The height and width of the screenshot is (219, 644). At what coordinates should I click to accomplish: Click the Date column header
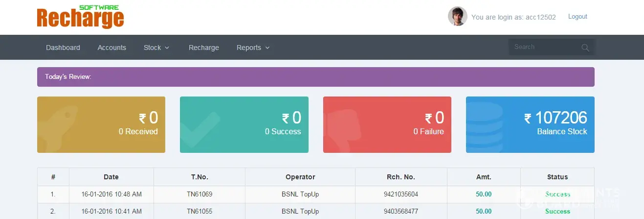pos(111,177)
